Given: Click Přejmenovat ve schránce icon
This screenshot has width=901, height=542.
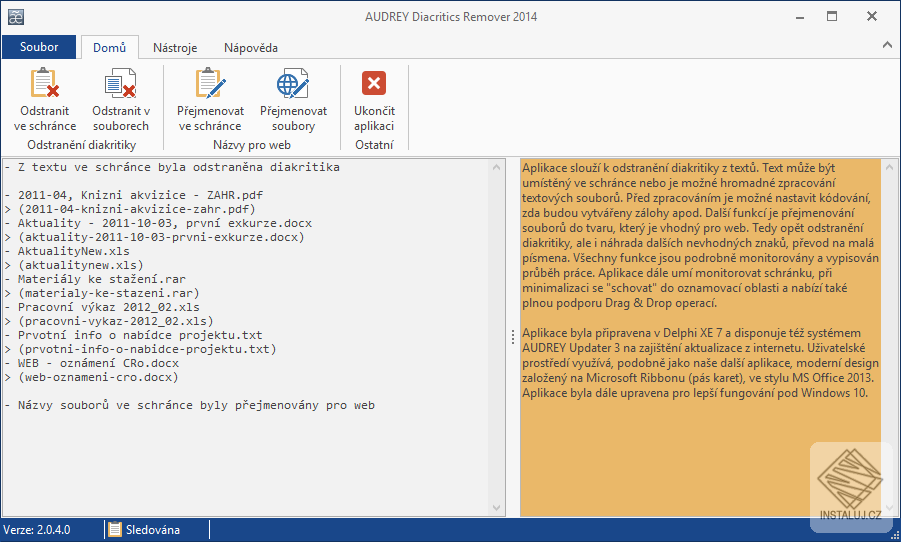Looking at the screenshot, I should tap(210, 83).
